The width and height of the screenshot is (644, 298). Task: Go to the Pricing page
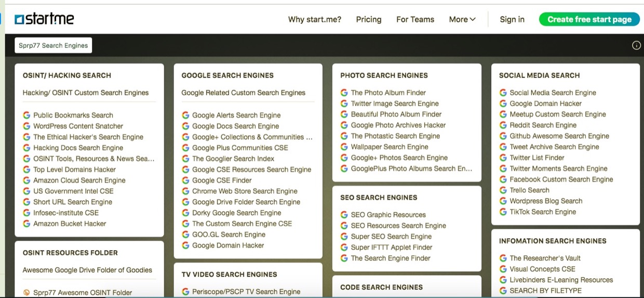coord(369,19)
